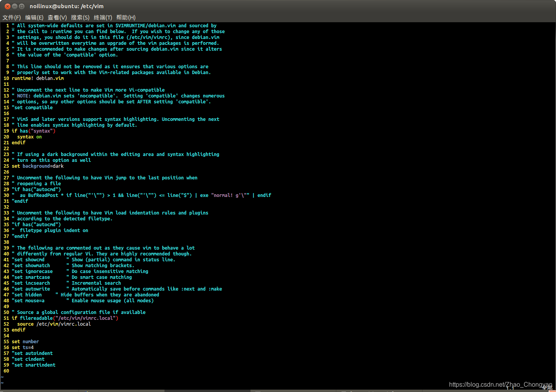Image resolution: width=556 pixels, height=392 pixels.
Task: Click the 'if has("syntax")' line
Action: 34,131
